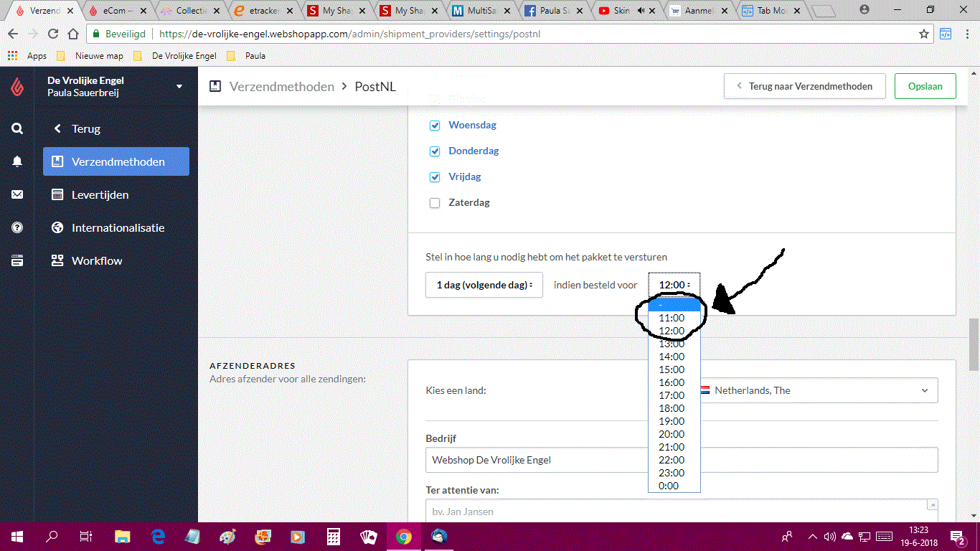This screenshot has width=980, height=551.
Task: Switch to the Skin YouTube browser tab
Action: pyautogui.click(x=625, y=11)
